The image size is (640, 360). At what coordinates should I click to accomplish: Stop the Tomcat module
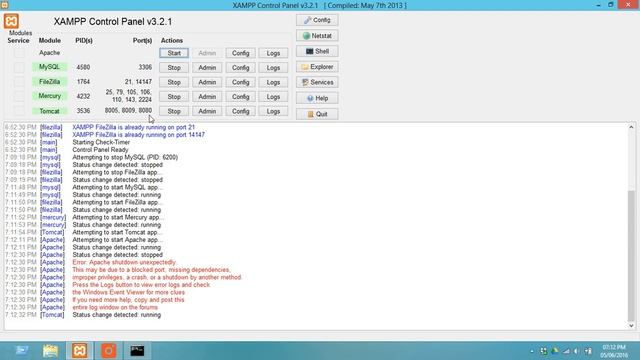174,111
